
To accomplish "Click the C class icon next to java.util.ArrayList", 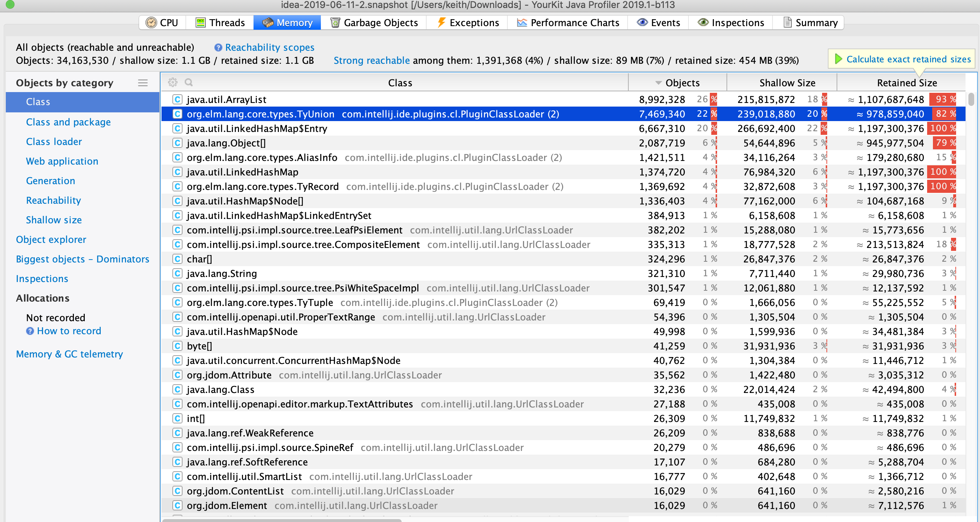I will [178, 99].
